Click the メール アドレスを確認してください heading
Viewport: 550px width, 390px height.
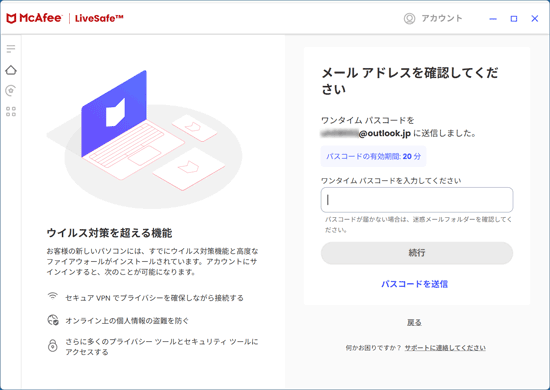click(410, 81)
